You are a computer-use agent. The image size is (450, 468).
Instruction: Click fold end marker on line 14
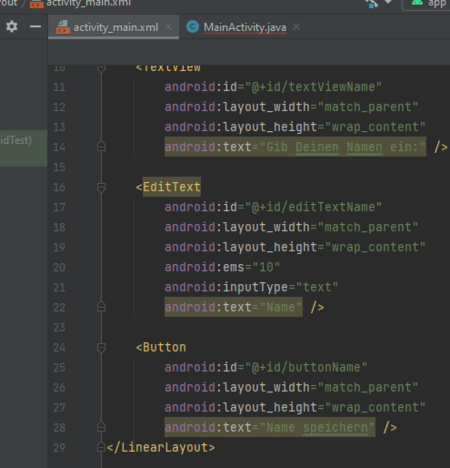coord(101,147)
